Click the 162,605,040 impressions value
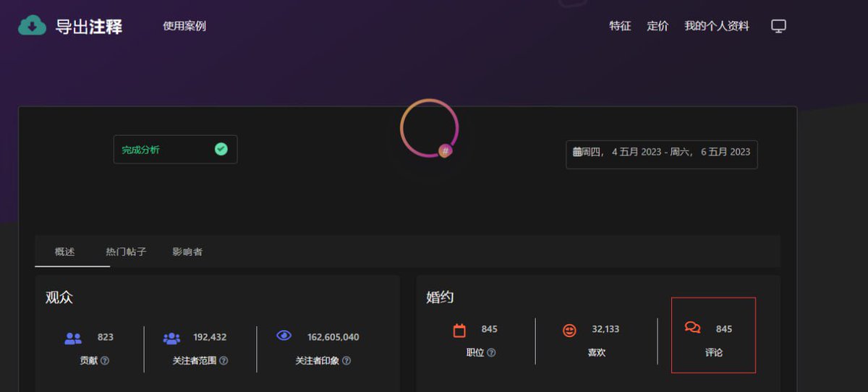The image size is (868, 392). click(x=333, y=337)
